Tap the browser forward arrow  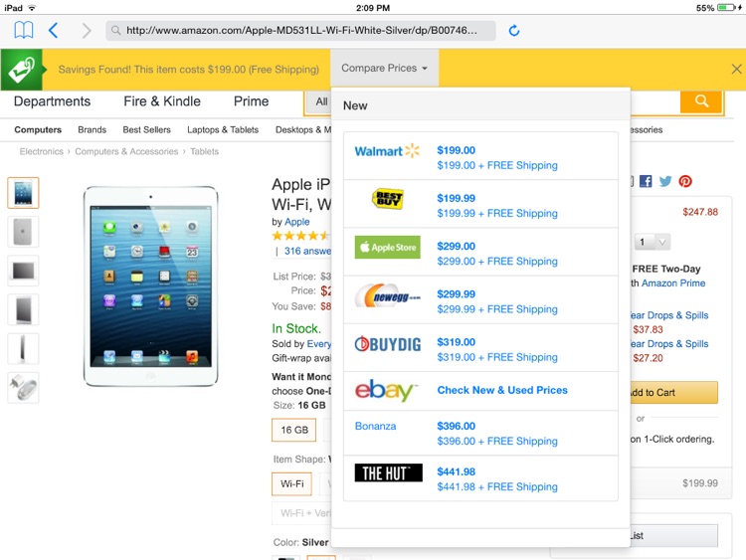87,31
